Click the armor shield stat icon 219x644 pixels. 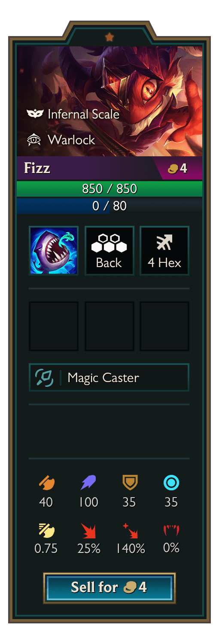(129, 483)
